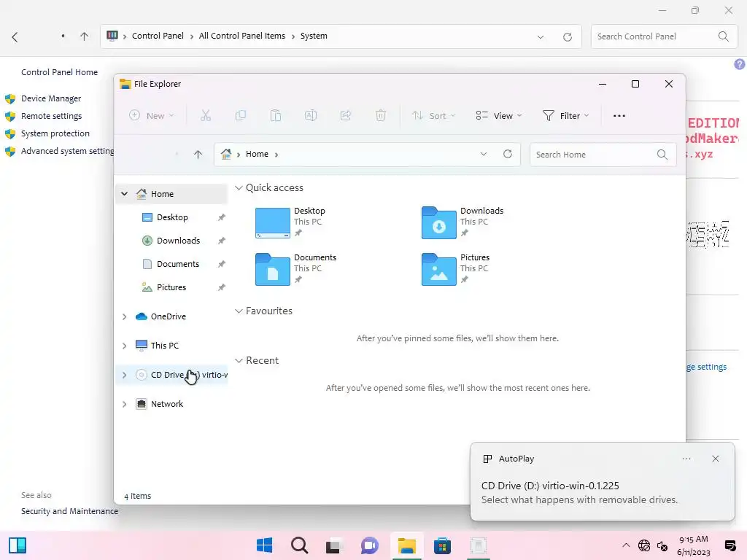Viewport: 747px width, 560px height.
Task: Open Control Panel help question mark
Action: point(740,64)
